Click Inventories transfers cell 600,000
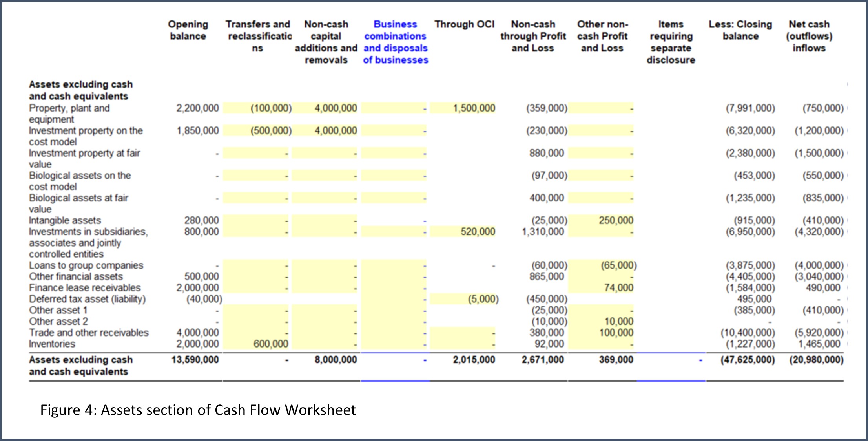 coord(270,344)
